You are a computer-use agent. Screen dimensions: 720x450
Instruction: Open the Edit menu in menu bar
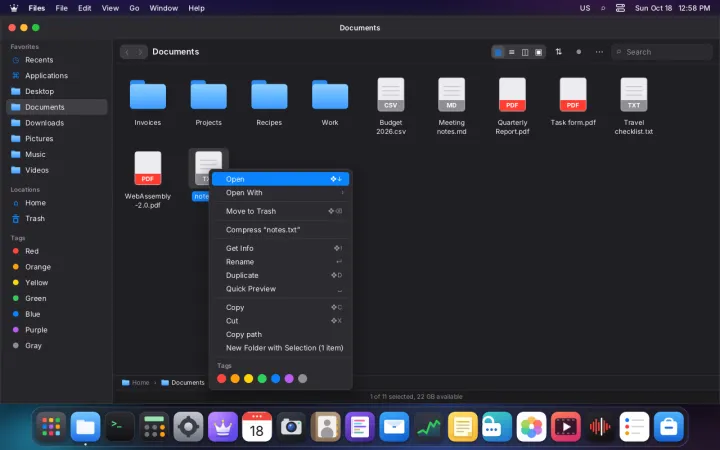click(84, 8)
